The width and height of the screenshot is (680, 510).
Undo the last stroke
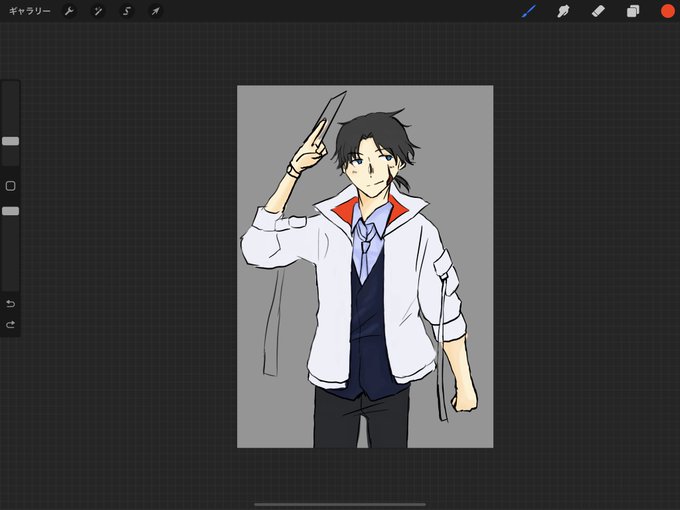click(x=10, y=304)
